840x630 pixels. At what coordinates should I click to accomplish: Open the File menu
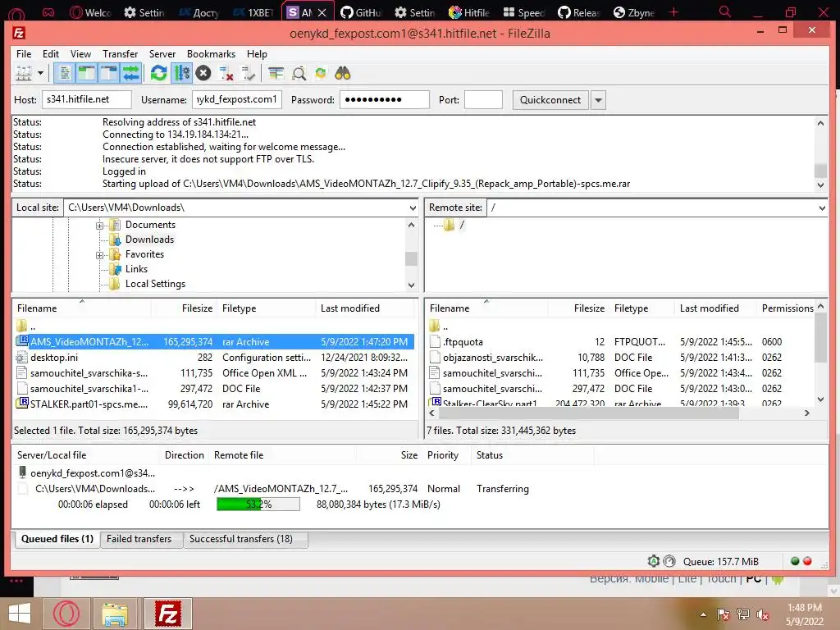(24, 54)
